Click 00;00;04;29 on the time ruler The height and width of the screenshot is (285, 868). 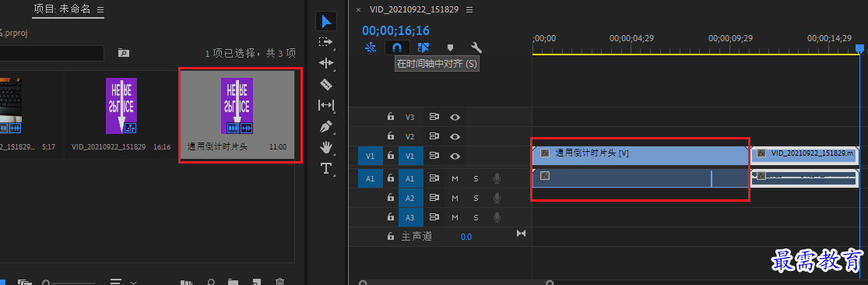point(631,38)
